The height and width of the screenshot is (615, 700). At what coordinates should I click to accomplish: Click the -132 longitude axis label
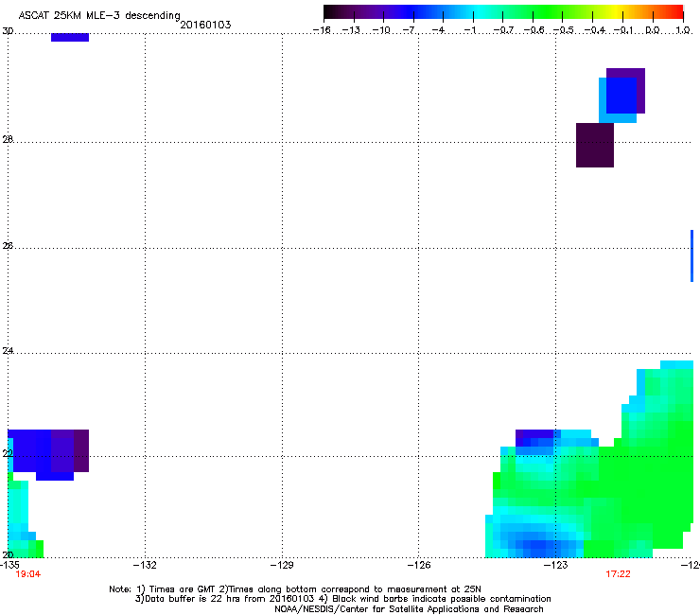[145, 565]
